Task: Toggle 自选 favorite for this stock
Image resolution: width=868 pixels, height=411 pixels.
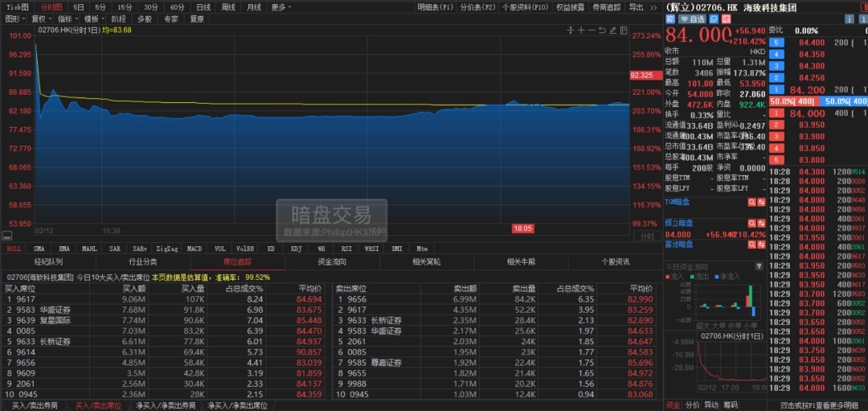Action: click(693, 18)
